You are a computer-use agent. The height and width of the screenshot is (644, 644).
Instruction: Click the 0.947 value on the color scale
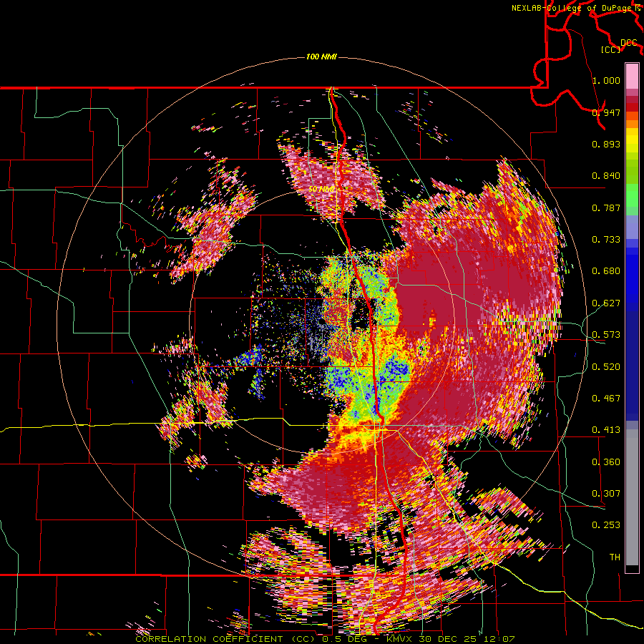tap(606, 112)
